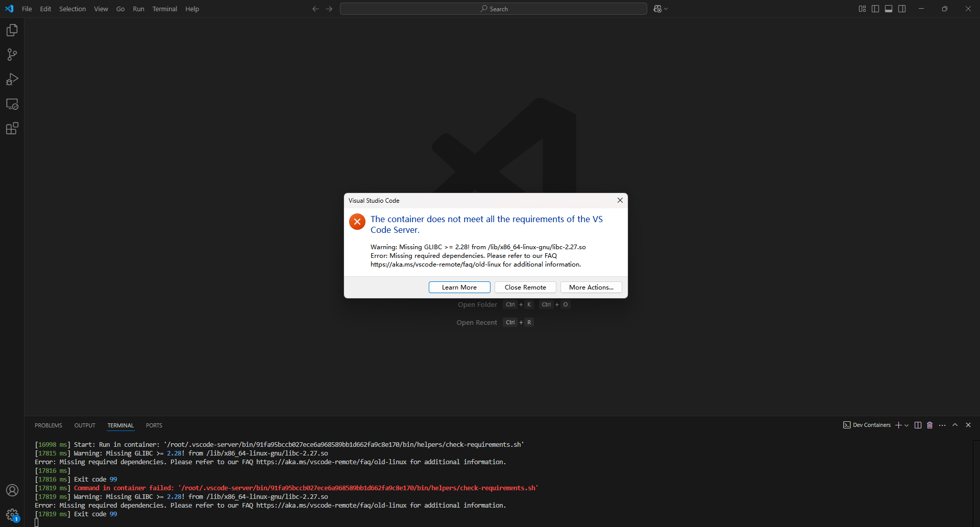Click the VS Code logo icon
Viewport: 980px width, 527px height.
tap(9, 9)
